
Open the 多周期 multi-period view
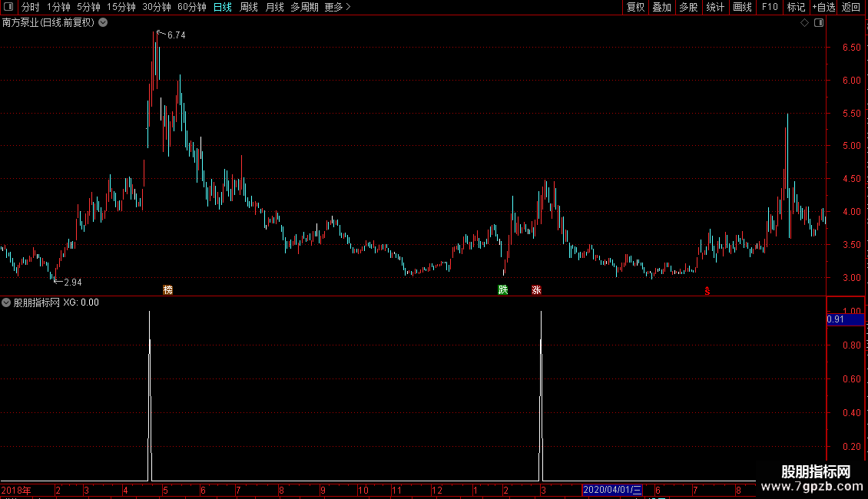coord(304,7)
